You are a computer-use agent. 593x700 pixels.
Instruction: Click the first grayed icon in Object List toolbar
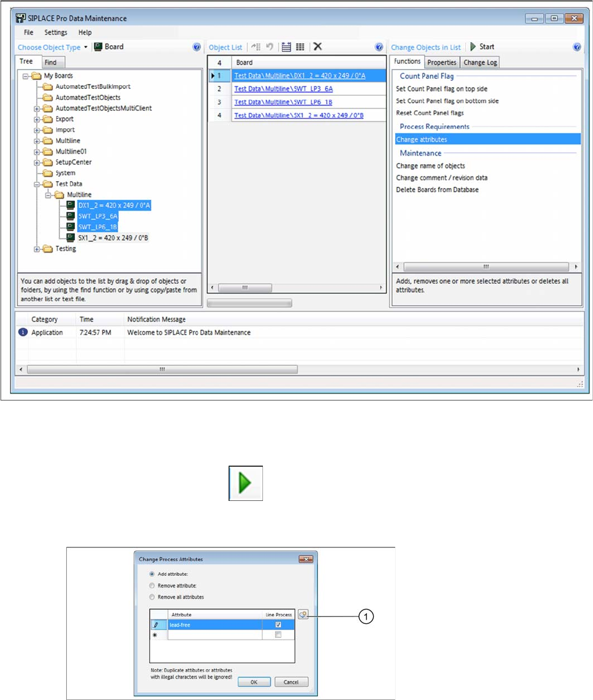point(256,47)
